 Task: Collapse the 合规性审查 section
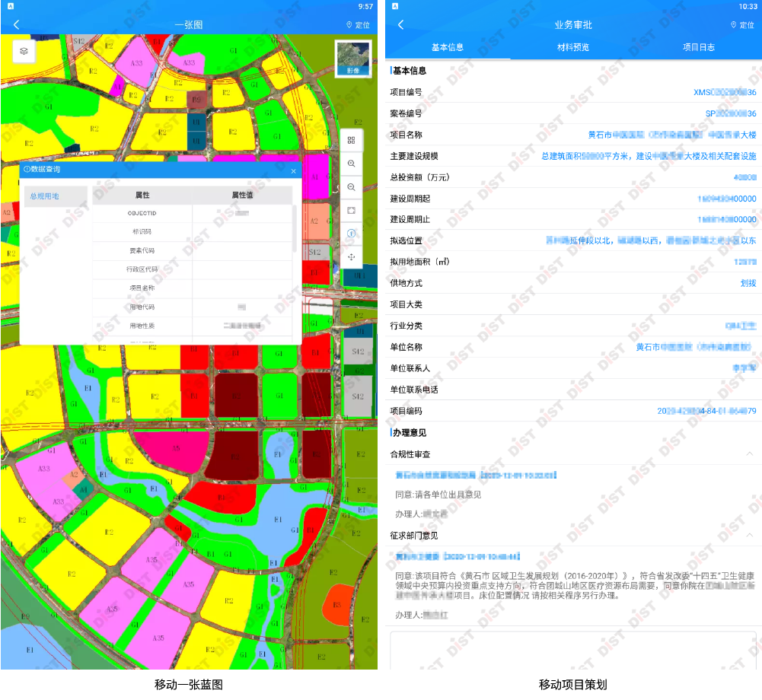[749, 454]
